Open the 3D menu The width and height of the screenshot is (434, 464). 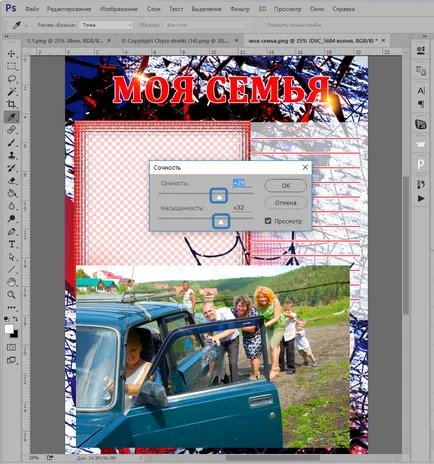(x=262, y=9)
